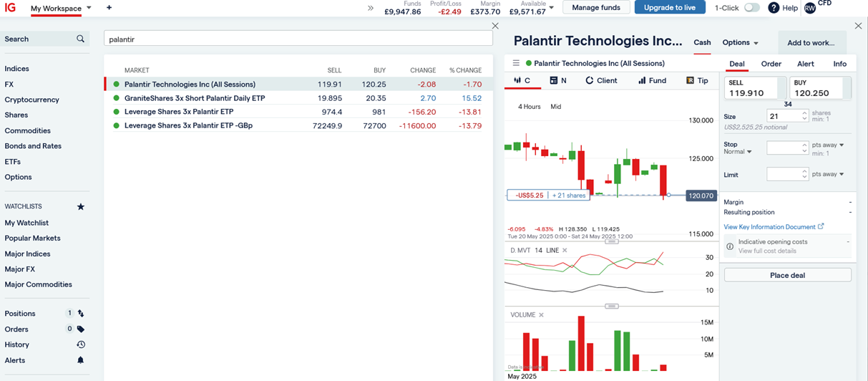Select Leverage Shares 3x Palantir ETP -GBp row
Screen dimensions: 868x381
pyautogui.click(x=298, y=125)
